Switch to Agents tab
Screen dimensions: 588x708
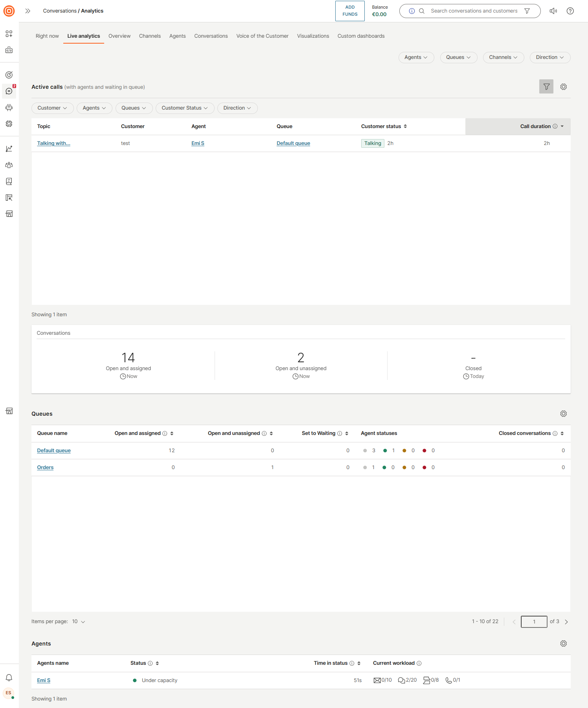click(177, 36)
